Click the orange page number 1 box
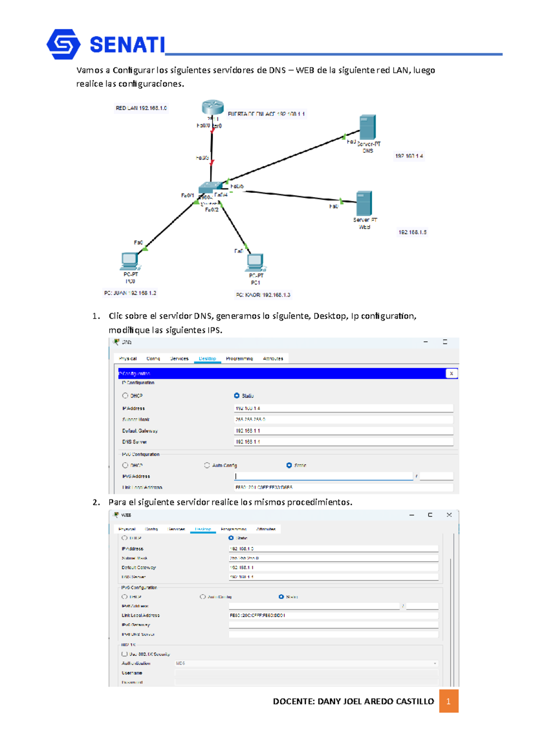 (449, 701)
